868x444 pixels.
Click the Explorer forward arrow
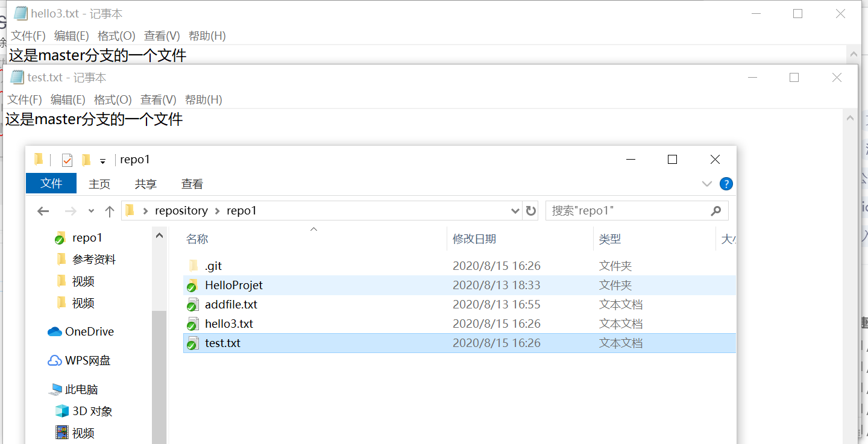tap(70, 211)
